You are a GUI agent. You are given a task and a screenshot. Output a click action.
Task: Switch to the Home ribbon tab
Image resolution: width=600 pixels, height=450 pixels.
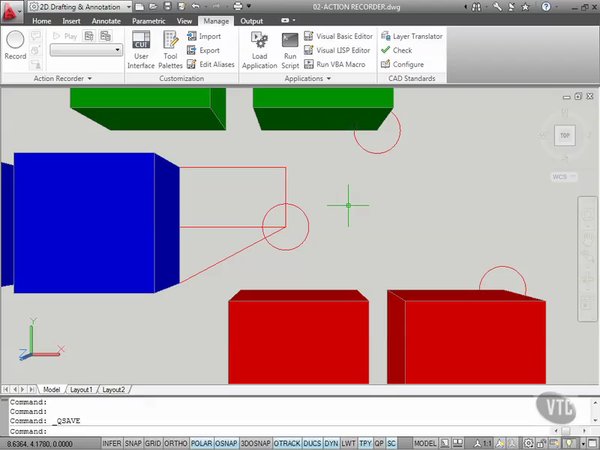coord(41,21)
